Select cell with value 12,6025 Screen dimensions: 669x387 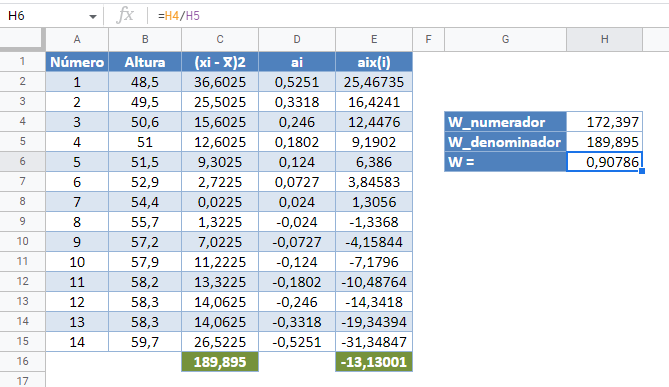[220, 142]
